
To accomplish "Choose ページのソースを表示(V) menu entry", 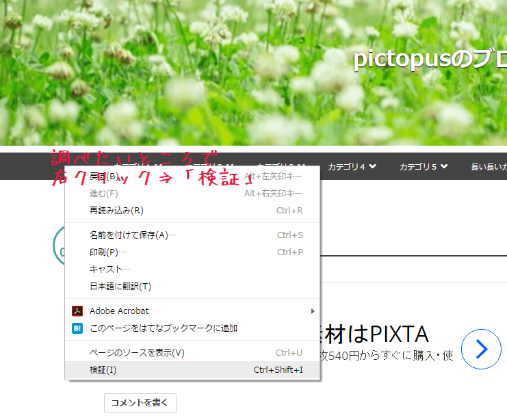I will pyautogui.click(x=192, y=352).
